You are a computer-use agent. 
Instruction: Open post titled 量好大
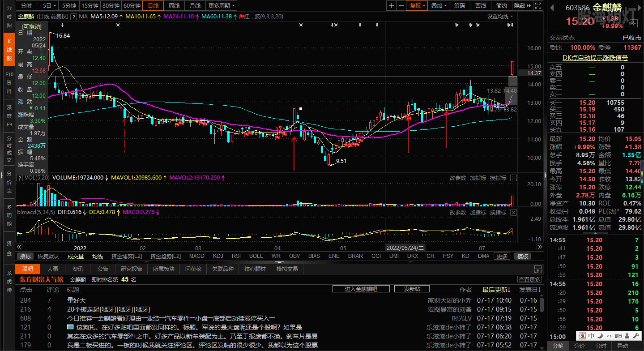(x=76, y=300)
